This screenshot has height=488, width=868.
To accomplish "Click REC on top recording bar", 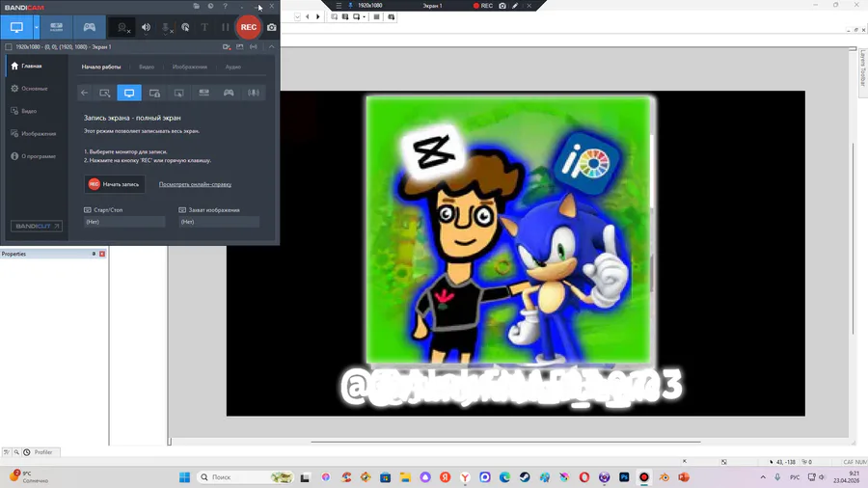I will point(483,6).
